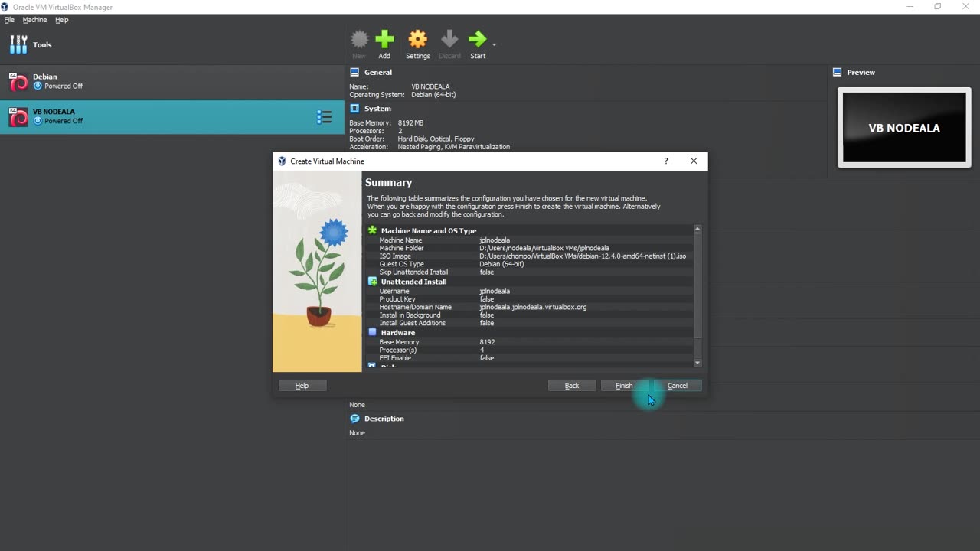Open the Help menu in menu bar

(62, 20)
